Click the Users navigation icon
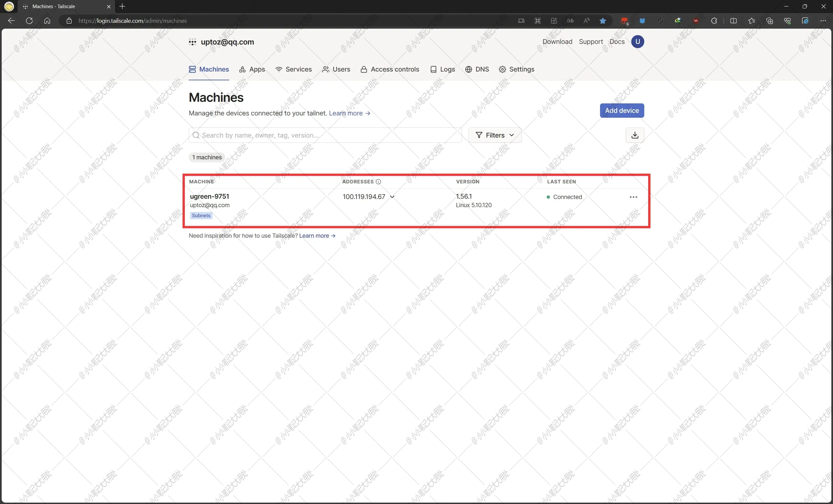This screenshot has height=504, width=833. tap(325, 69)
